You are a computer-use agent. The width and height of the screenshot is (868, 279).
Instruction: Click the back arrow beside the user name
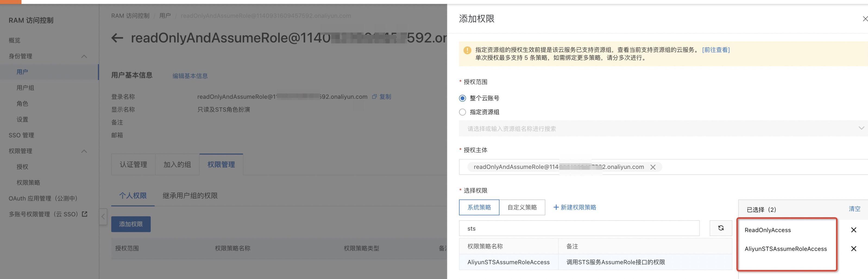117,38
